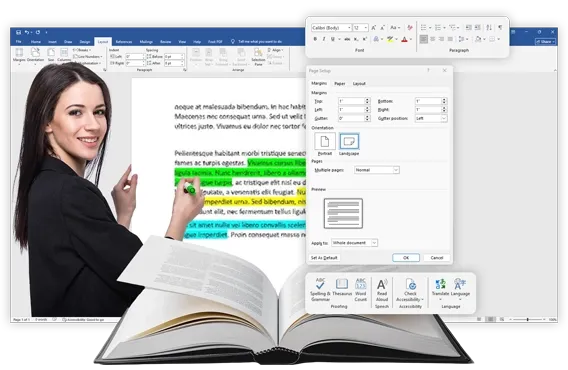Select the Translate icon
The image size is (568, 370).
click(440, 287)
